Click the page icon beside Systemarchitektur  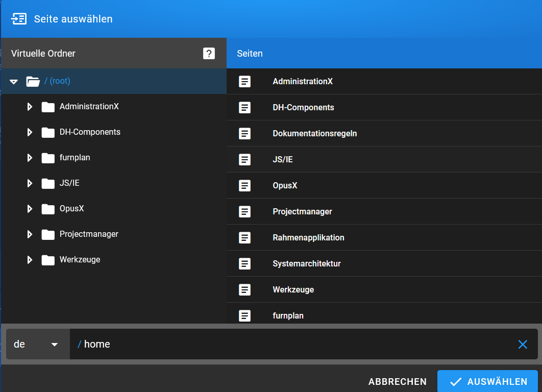pyautogui.click(x=245, y=264)
